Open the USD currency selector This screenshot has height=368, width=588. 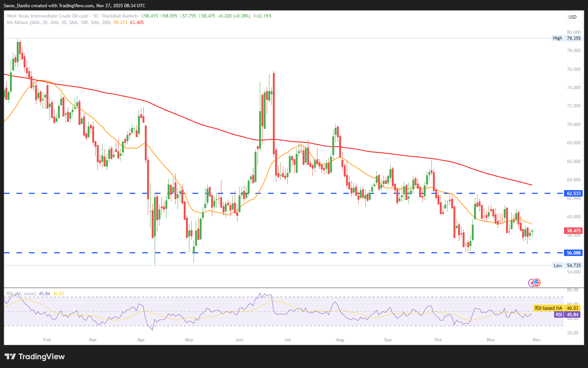pos(572,17)
